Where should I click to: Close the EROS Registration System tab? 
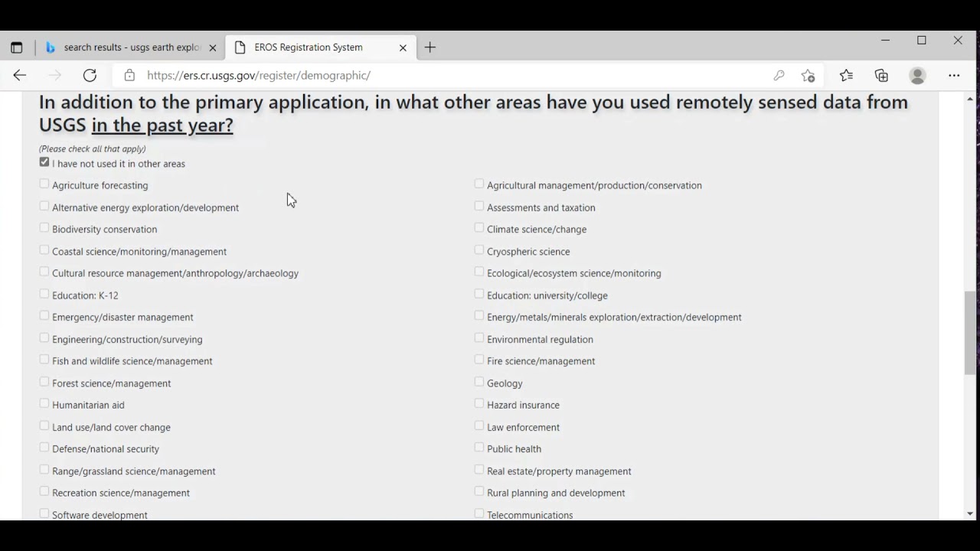[x=403, y=47]
